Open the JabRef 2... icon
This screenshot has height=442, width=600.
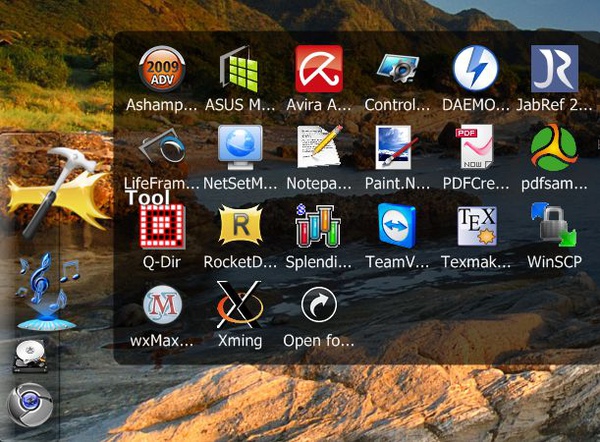(x=554, y=69)
